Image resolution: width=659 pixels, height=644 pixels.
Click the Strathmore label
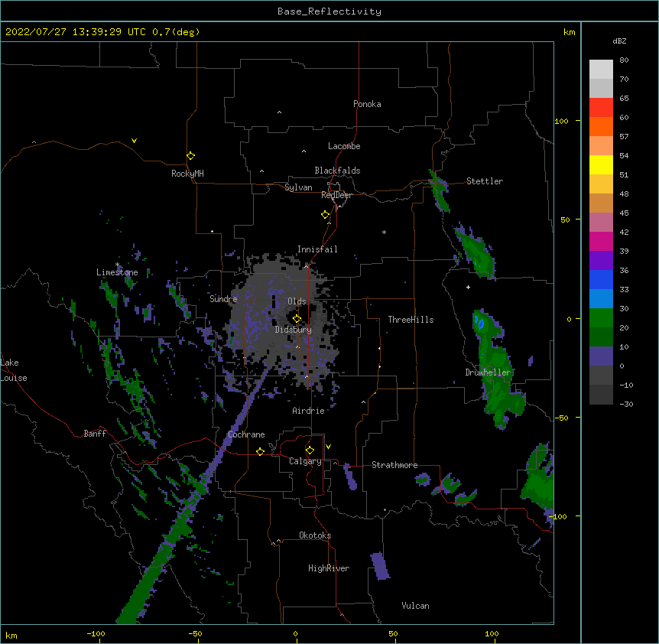(394, 465)
